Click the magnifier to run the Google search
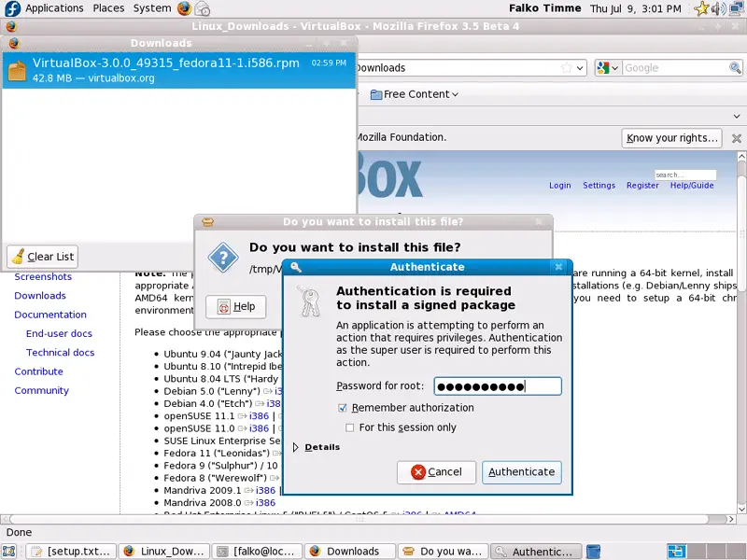This screenshot has width=747, height=560. [x=735, y=68]
